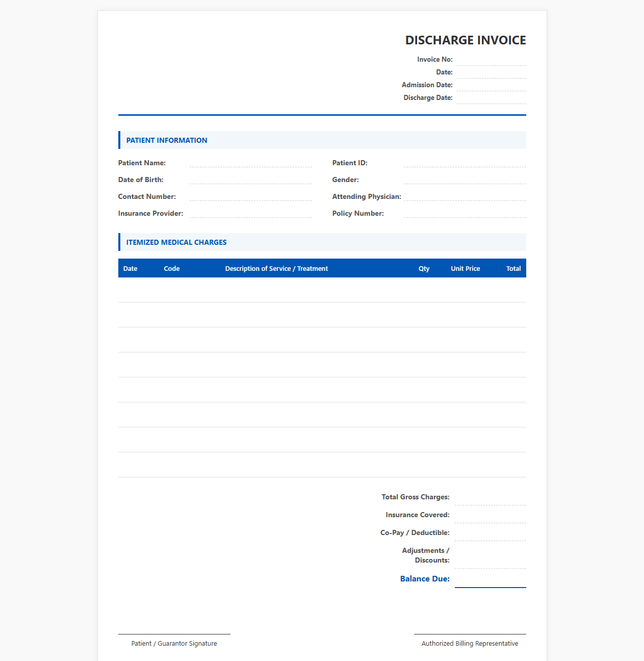Click the Insurance Provider input line

250,213
